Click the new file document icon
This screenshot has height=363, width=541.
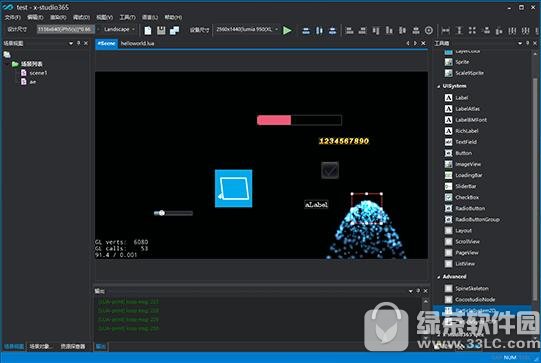[148, 30]
